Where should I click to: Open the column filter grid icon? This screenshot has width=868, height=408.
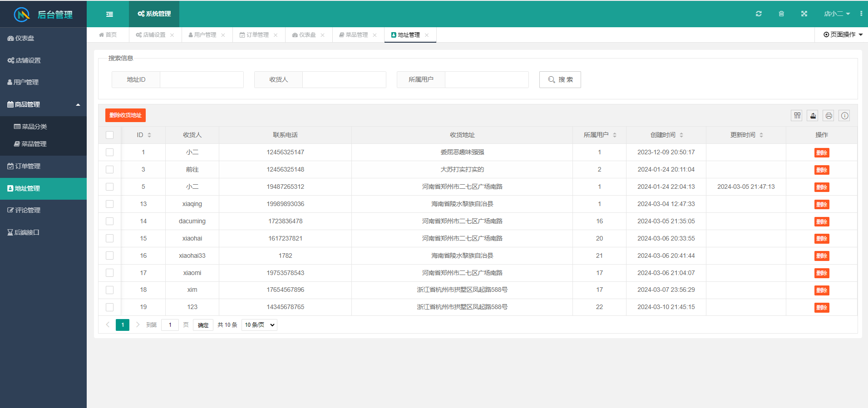coord(797,116)
